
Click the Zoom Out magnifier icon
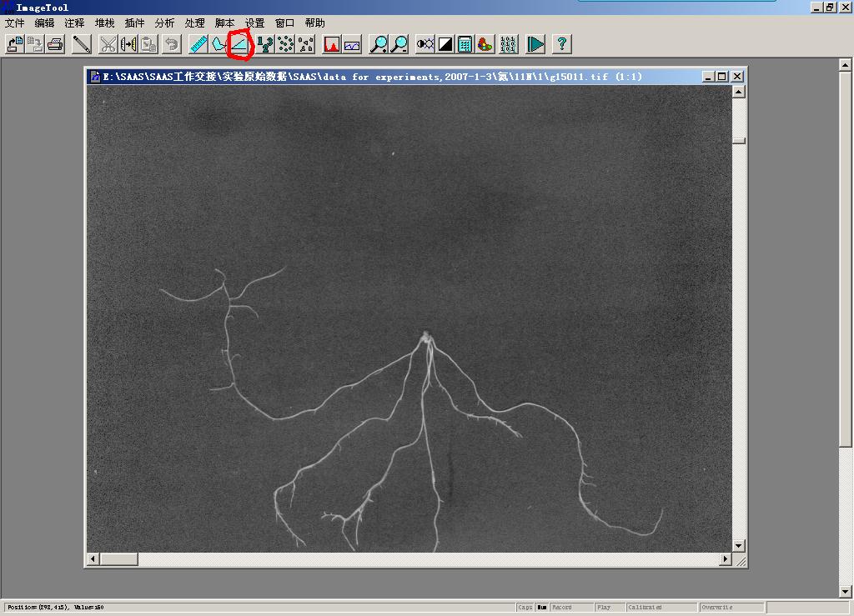tap(399, 44)
